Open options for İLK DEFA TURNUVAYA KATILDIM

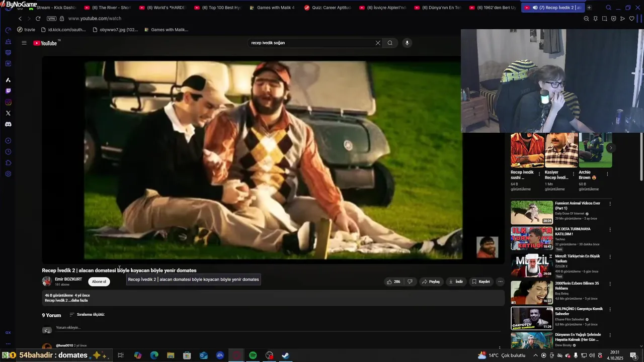[x=610, y=230]
